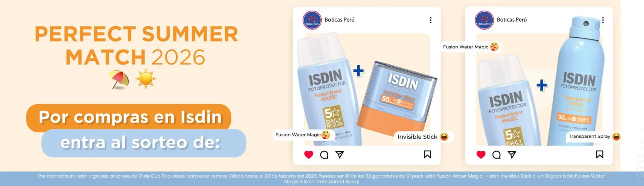Click Boticas Perú name on second post
This screenshot has width=644, height=186.
tap(512, 20)
